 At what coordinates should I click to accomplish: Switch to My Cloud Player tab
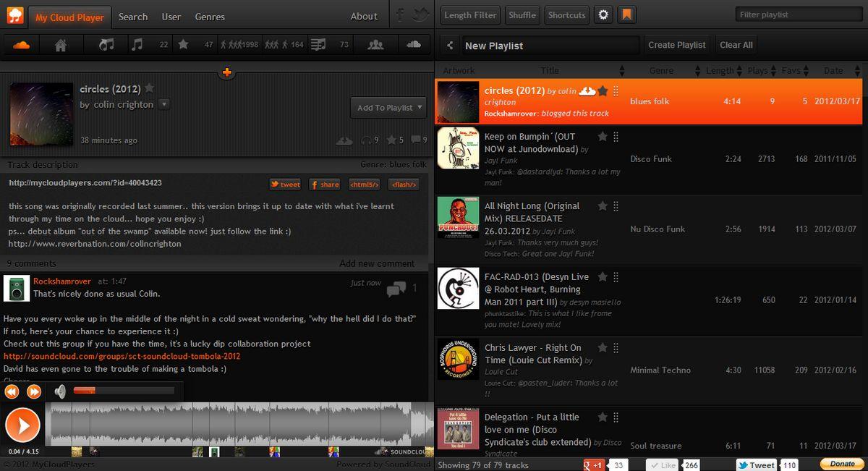[69, 17]
